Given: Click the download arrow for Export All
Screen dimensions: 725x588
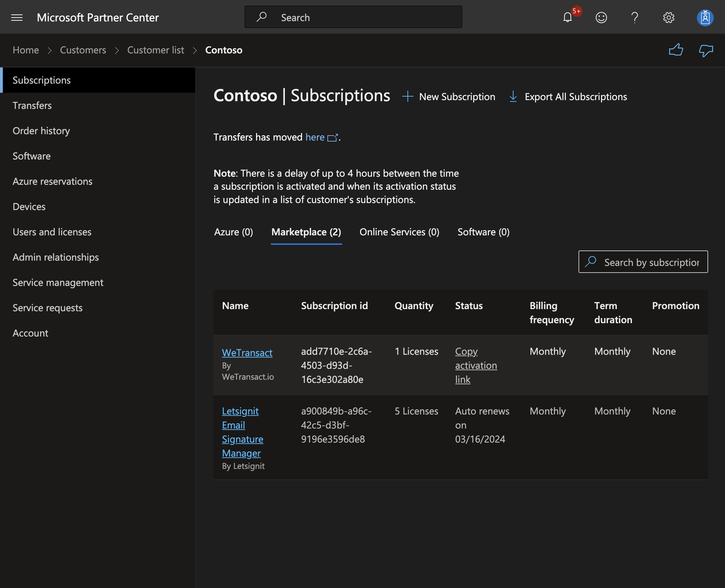Looking at the screenshot, I should 513,96.
